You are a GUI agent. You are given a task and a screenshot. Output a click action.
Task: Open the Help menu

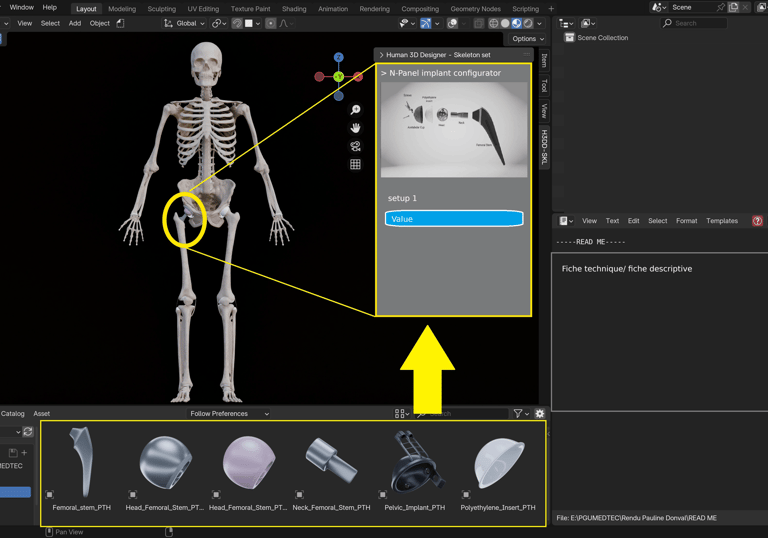(x=49, y=7)
